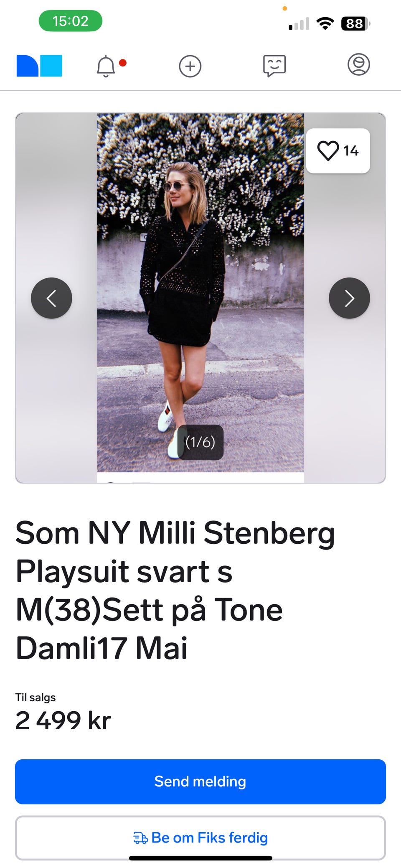Tap the plus icon for new ad
The image size is (401, 868).
click(190, 66)
